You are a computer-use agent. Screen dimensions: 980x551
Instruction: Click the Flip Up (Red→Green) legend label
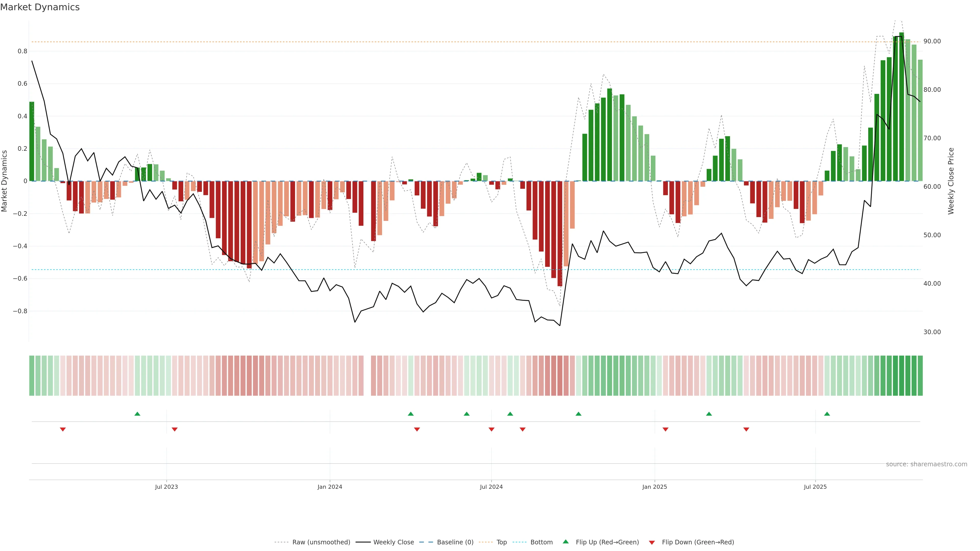coord(607,542)
